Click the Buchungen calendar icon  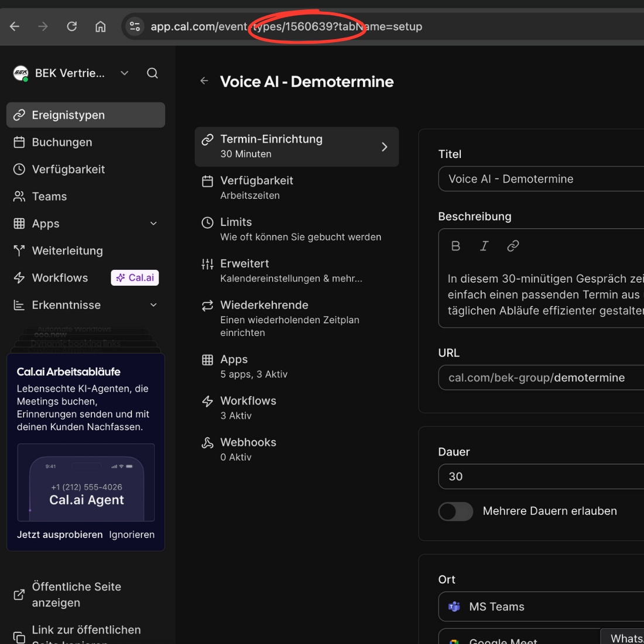tap(19, 142)
